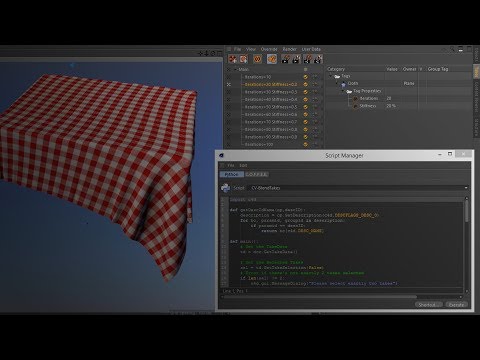Toggle render checkmark on Iterations=70 Stiffness=0.7 take
Viewport: 480px width, 360px height.
point(305,122)
